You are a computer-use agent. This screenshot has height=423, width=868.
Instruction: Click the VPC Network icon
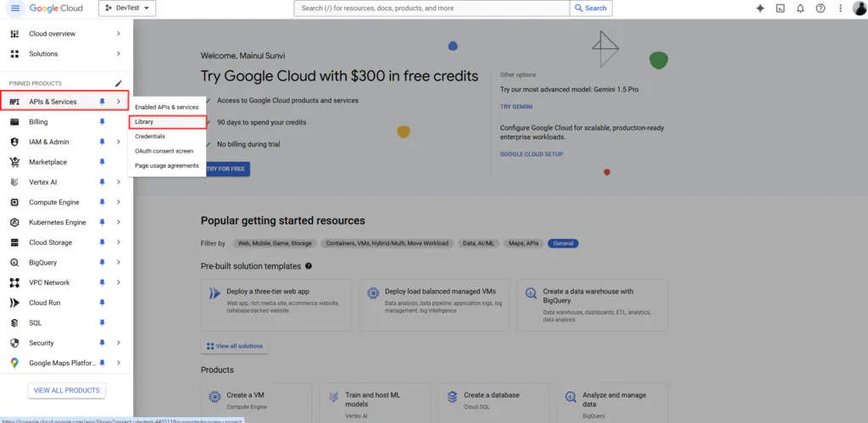(15, 283)
